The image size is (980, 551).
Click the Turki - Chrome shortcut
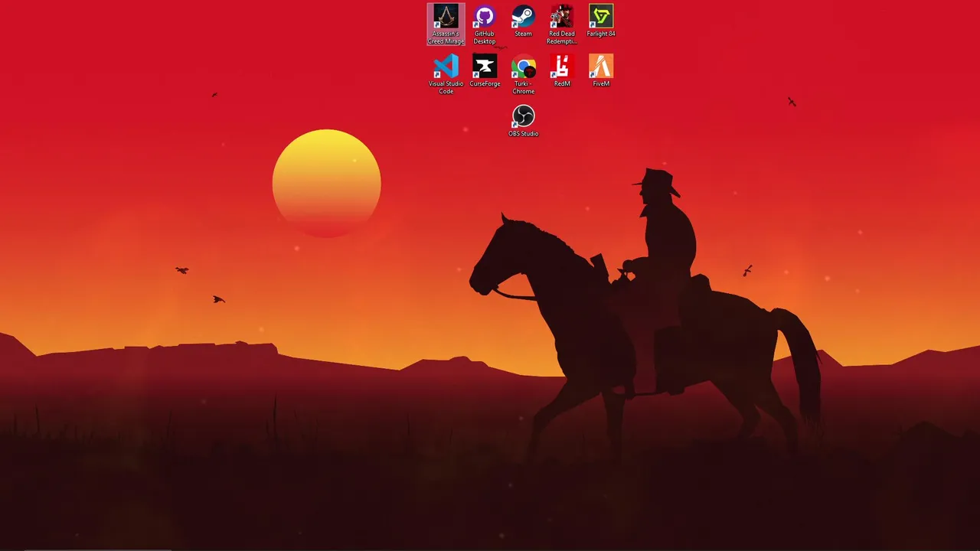[524, 74]
